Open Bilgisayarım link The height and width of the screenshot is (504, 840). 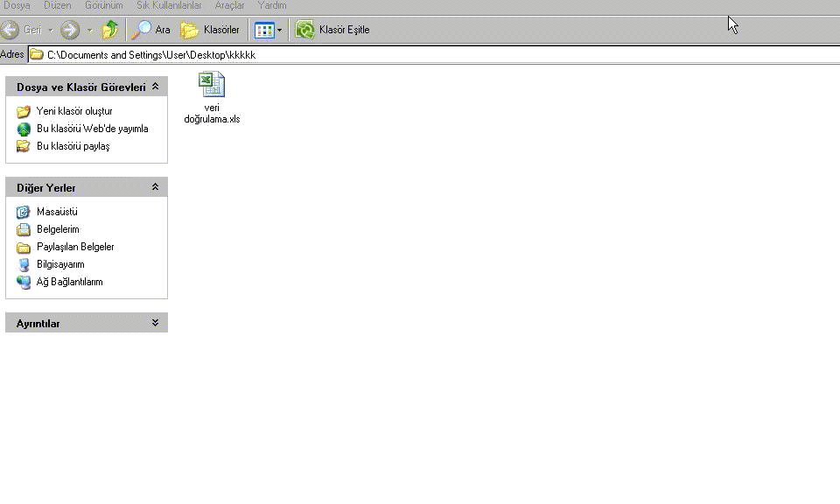60,264
